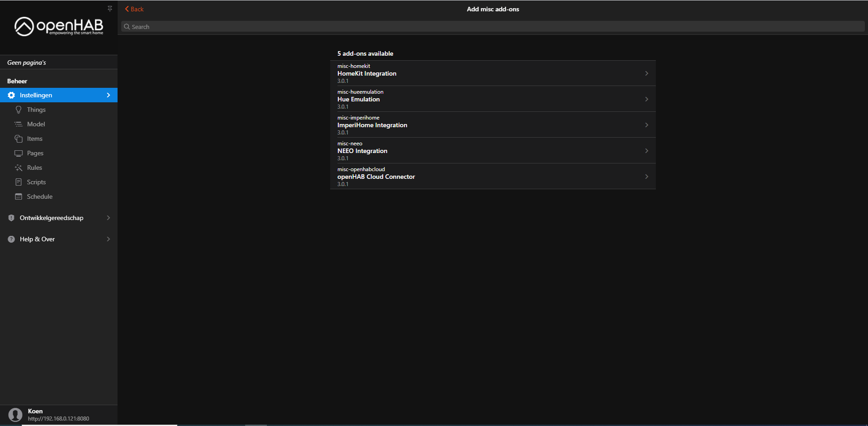The height and width of the screenshot is (426, 868).
Task: Open the Instellingen menu item
Action: pos(59,95)
